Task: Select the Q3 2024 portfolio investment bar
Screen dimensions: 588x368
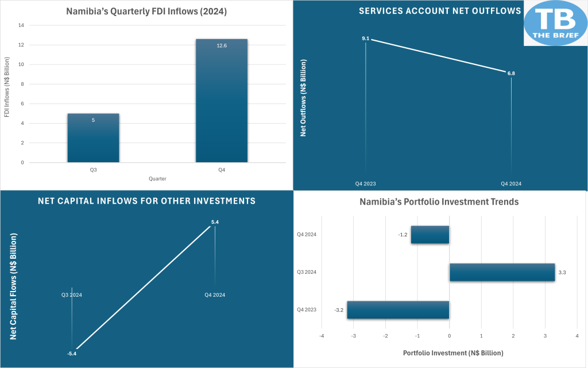Action: (x=502, y=272)
